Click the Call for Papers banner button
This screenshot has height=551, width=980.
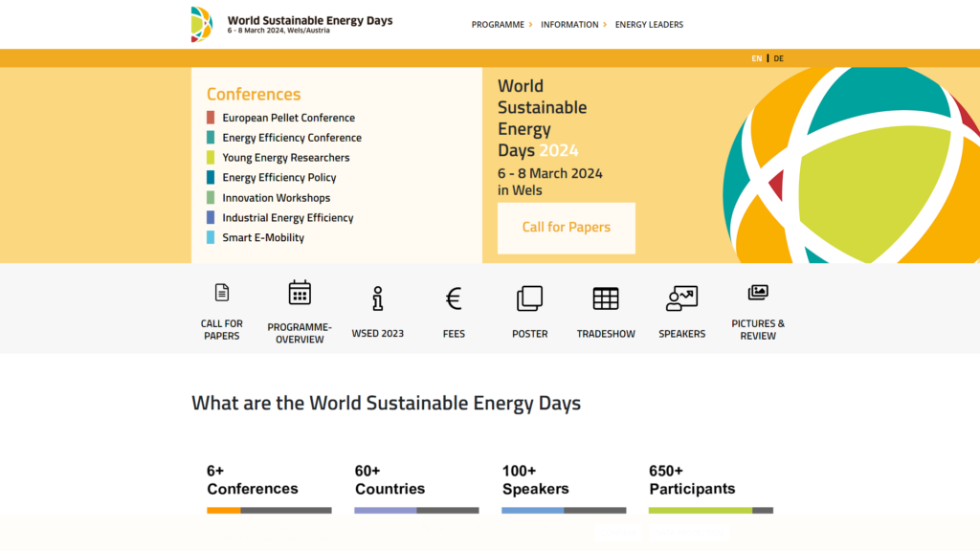(x=567, y=228)
